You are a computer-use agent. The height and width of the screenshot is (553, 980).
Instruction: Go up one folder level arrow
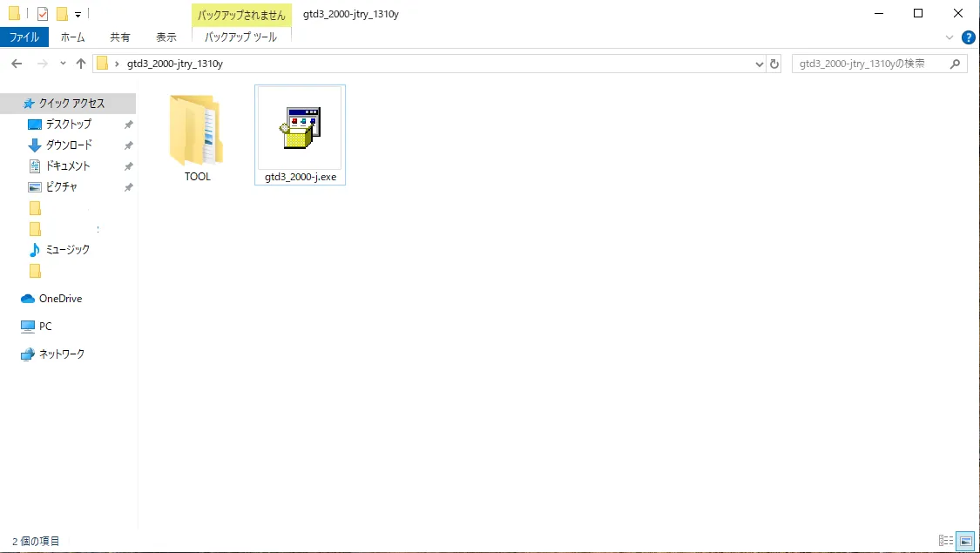pos(81,64)
